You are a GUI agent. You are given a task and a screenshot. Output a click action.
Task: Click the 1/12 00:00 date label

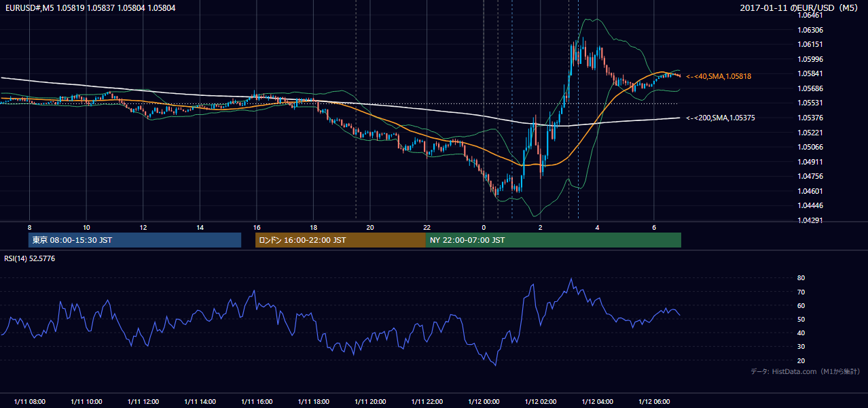click(483, 401)
